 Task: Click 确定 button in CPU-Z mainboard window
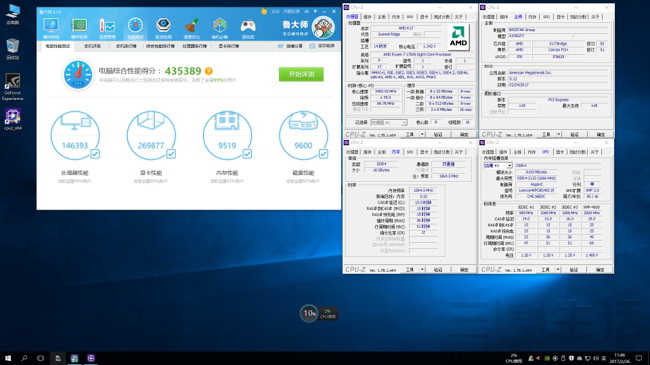pyautogui.click(x=601, y=134)
